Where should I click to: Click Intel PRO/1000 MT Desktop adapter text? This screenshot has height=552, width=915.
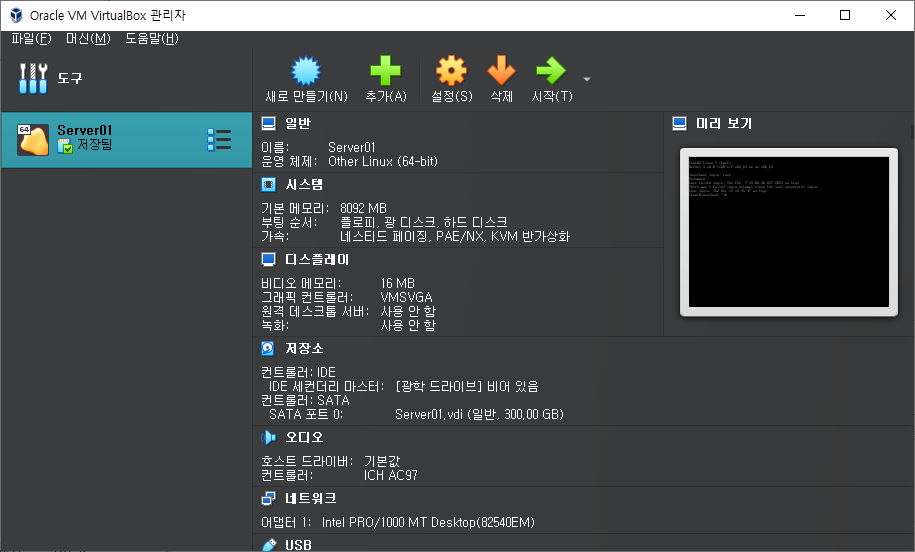click(428, 522)
